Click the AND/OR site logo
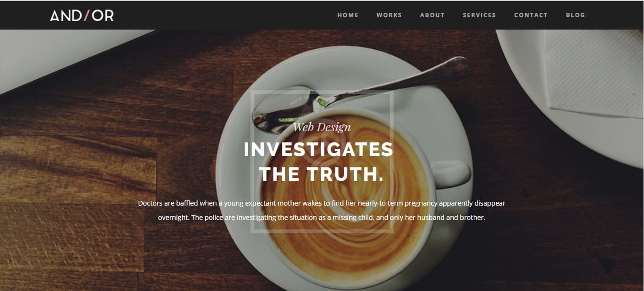This screenshot has height=291, width=644. click(82, 15)
